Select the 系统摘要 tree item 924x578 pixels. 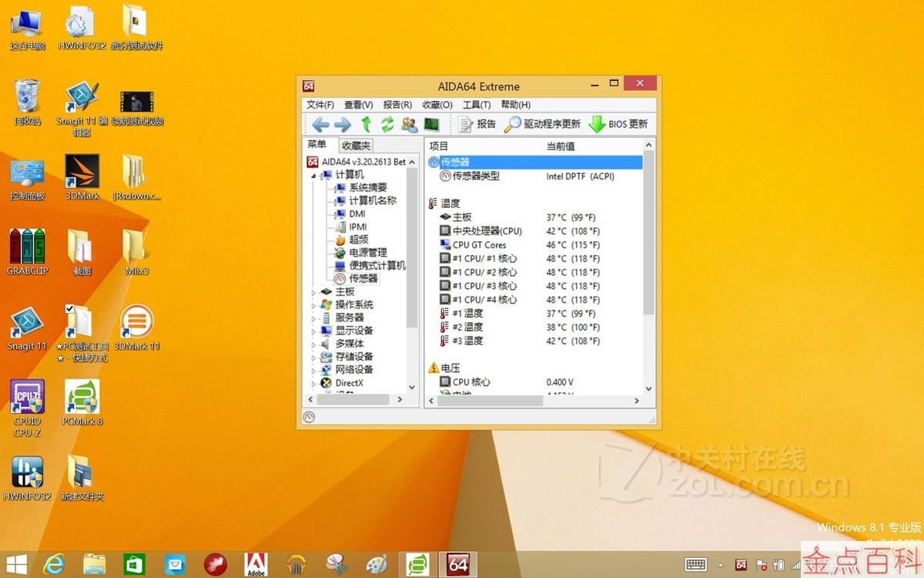369,187
